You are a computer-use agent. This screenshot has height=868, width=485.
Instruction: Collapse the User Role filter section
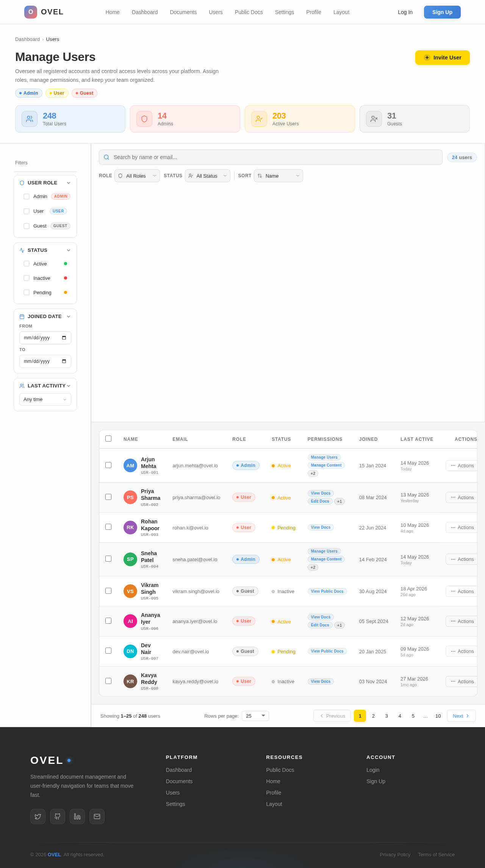pos(69,183)
